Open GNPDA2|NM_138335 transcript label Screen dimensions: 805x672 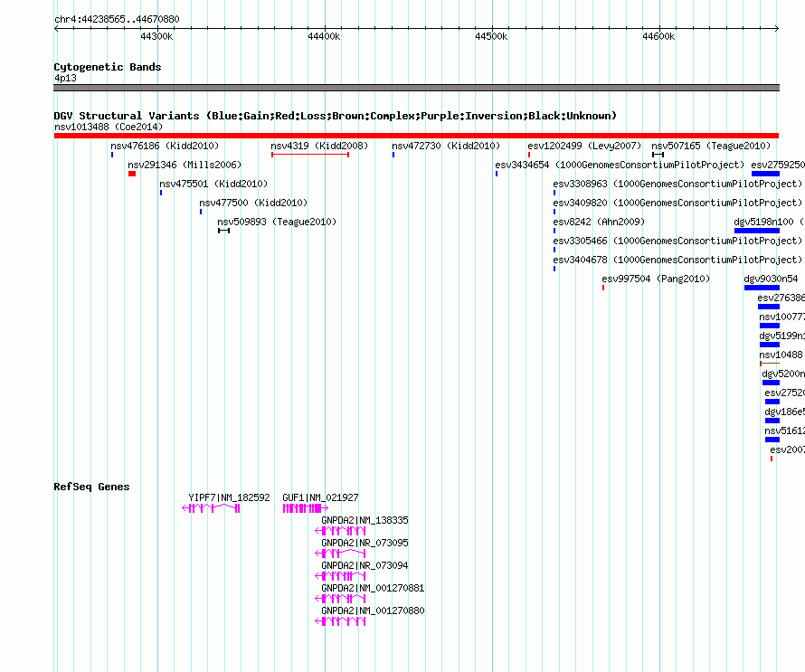click(x=365, y=520)
